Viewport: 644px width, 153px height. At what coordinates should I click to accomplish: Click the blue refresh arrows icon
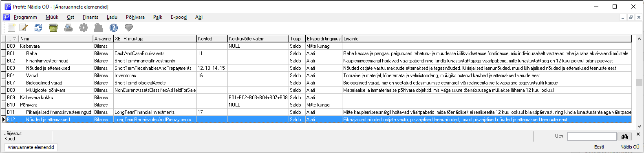[x=38, y=28]
